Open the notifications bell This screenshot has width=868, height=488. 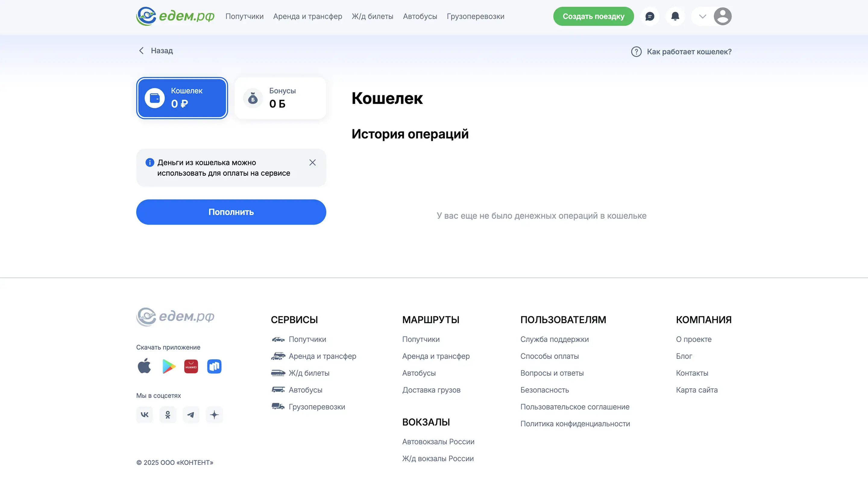tap(675, 16)
